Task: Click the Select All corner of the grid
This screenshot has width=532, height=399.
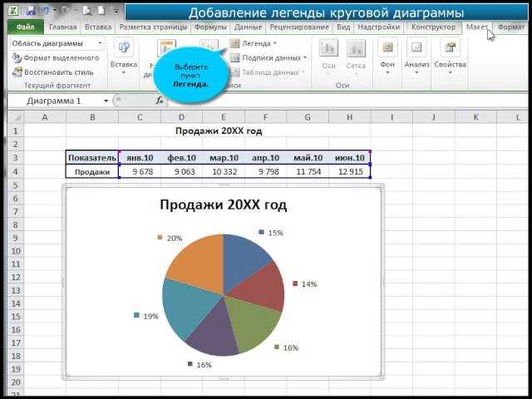Action: 16,117
